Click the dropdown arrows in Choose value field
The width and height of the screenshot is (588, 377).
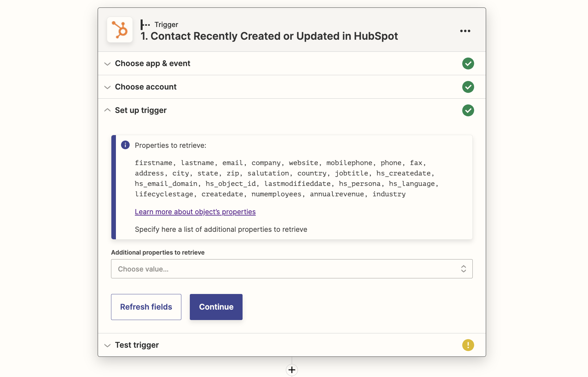[x=463, y=269]
